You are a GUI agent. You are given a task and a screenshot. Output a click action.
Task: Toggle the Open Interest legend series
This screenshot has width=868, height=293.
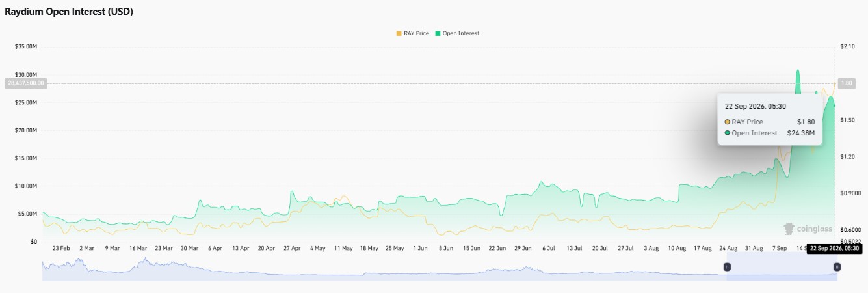click(457, 33)
